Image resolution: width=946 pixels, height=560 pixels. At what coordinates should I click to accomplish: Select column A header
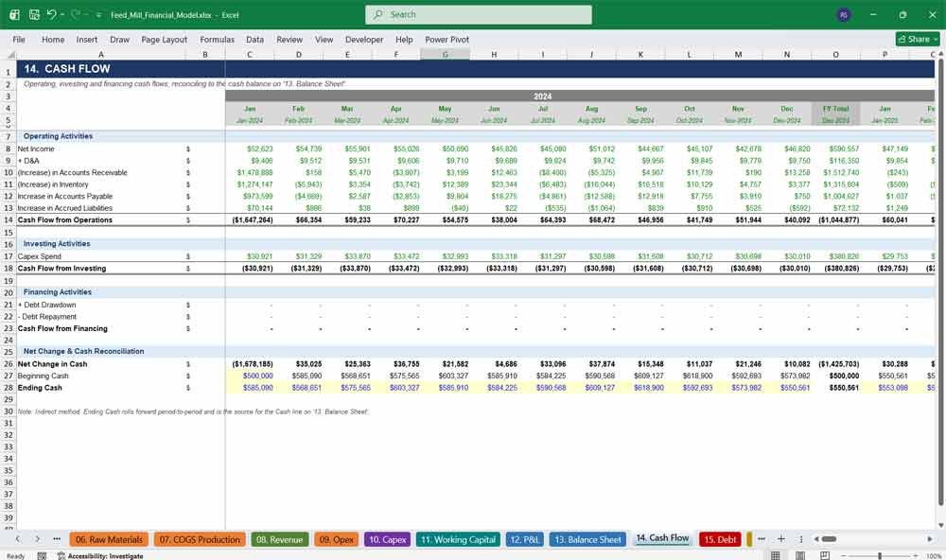[101, 54]
